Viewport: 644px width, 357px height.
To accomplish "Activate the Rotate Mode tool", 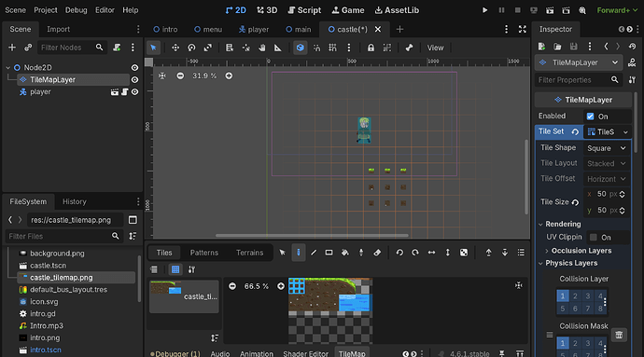I will [x=191, y=48].
